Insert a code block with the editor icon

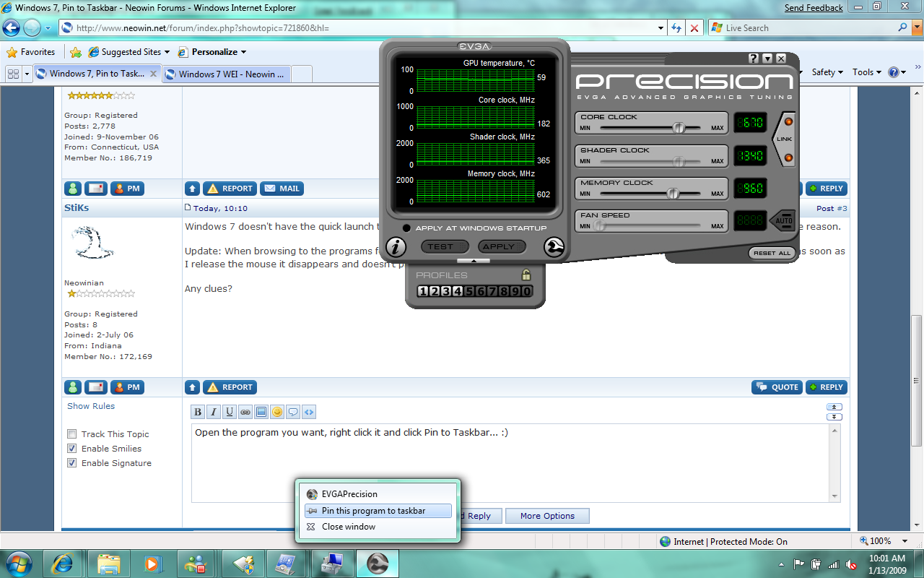click(308, 412)
